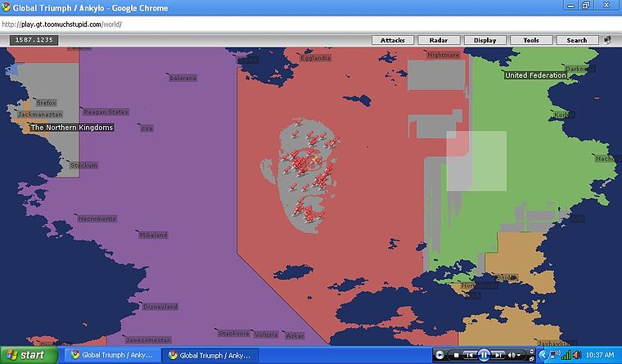The height and width of the screenshot is (364, 622).
Task: Click the Mikeland nation label
Action: coord(153,235)
